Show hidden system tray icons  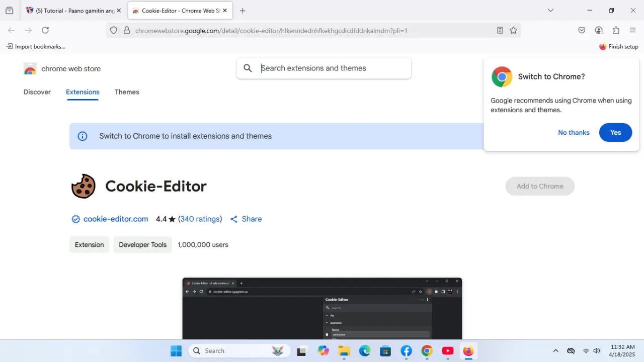click(555, 351)
